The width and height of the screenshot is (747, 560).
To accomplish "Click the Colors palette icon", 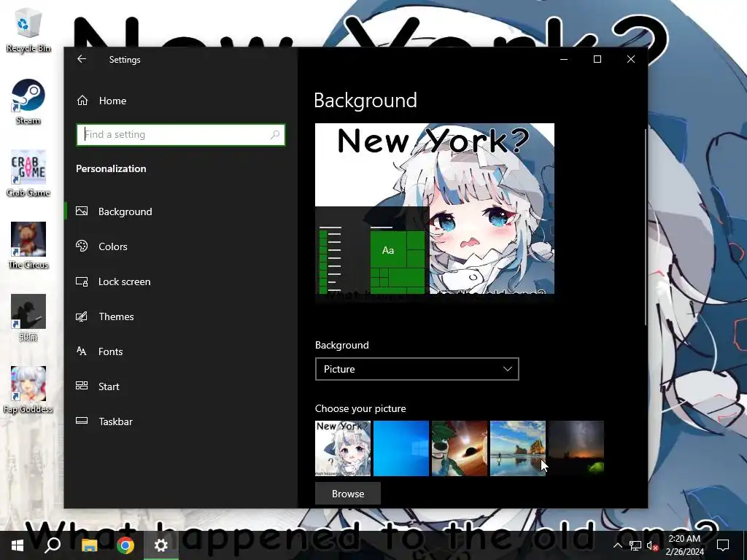I will point(82,246).
